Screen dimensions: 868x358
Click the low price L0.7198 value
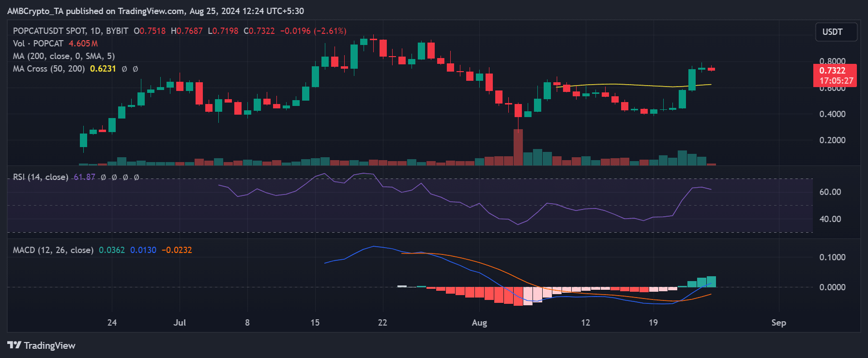click(223, 31)
